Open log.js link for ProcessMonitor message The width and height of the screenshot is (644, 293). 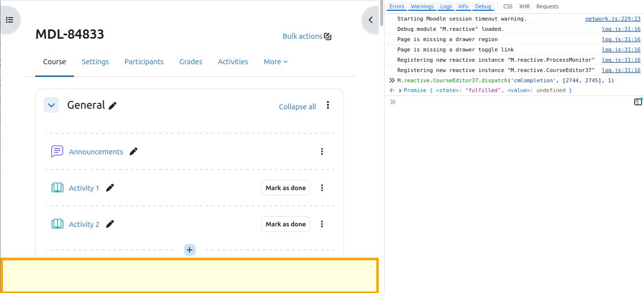click(x=621, y=60)
